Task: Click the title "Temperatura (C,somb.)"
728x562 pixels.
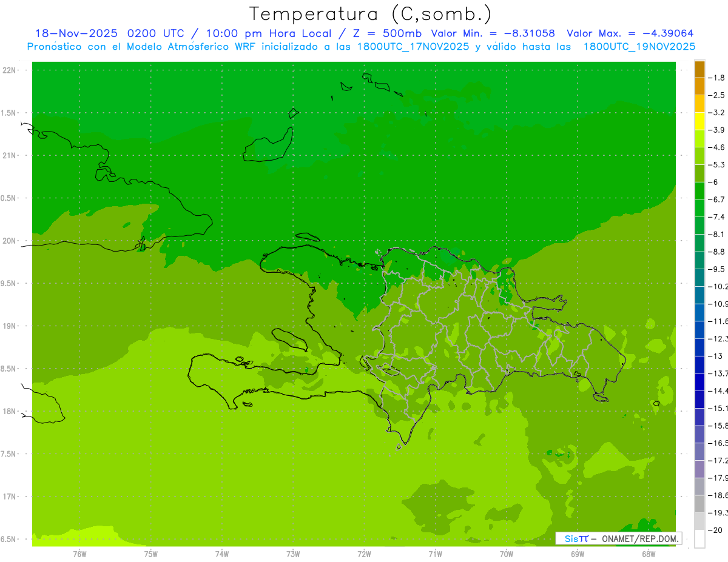Action: tap(370, 14)
